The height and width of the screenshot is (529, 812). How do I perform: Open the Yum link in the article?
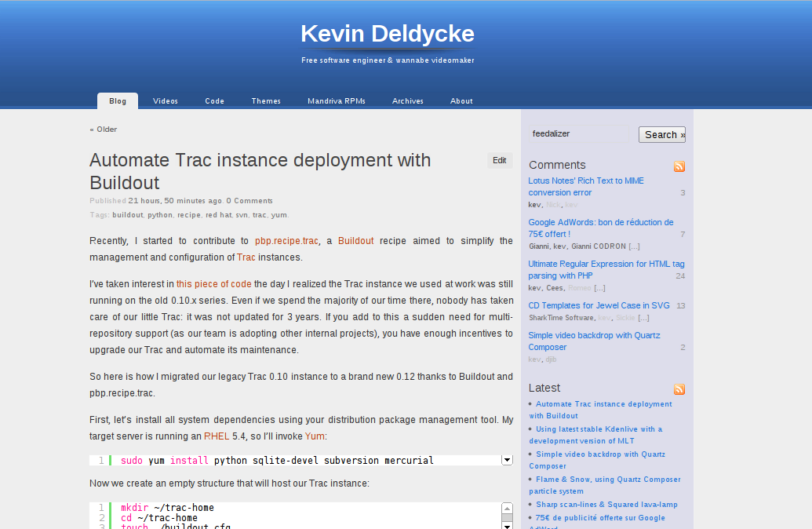[315, 436]
